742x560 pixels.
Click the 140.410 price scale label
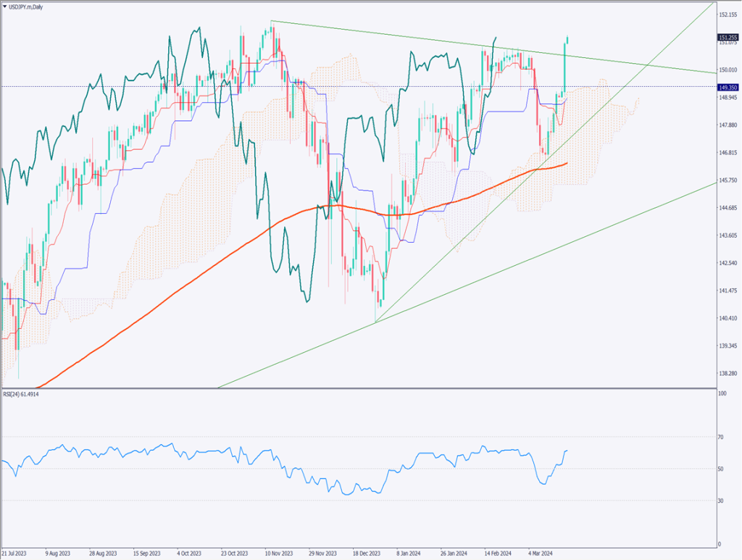pos(727,319)
